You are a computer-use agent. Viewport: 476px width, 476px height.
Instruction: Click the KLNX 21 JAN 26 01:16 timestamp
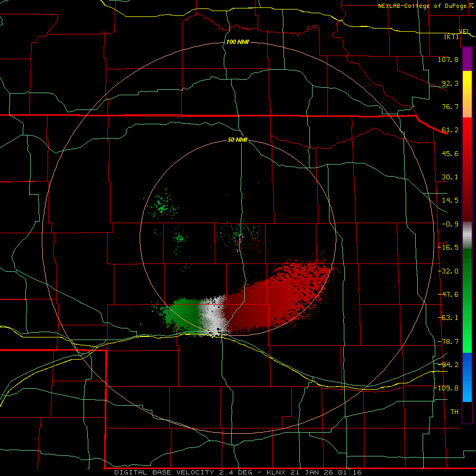[x=314, y=472]
